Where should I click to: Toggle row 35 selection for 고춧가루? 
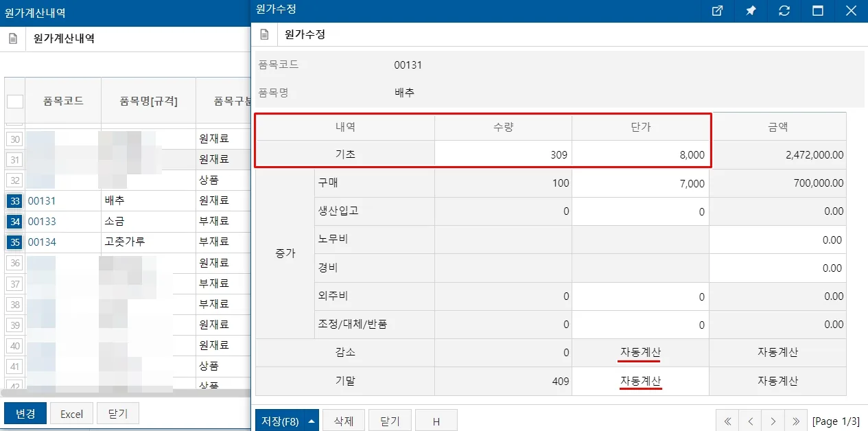(14, 242)
